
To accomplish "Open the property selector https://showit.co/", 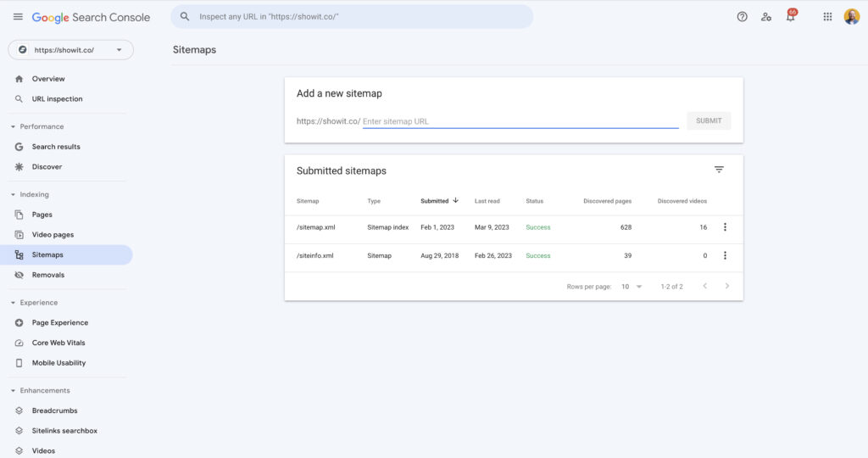I will 70,50.
